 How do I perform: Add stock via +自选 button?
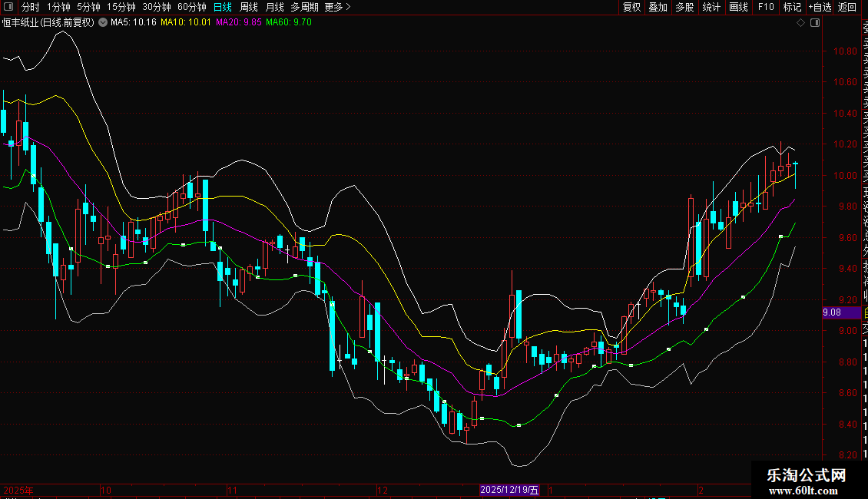pyautogui.click(x=820, y=7)
